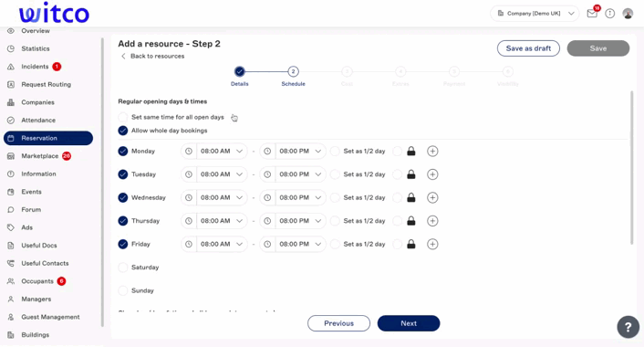Go Back to resources
The width and height of the screenshot is (644, 347).
[x=152, y=57]
